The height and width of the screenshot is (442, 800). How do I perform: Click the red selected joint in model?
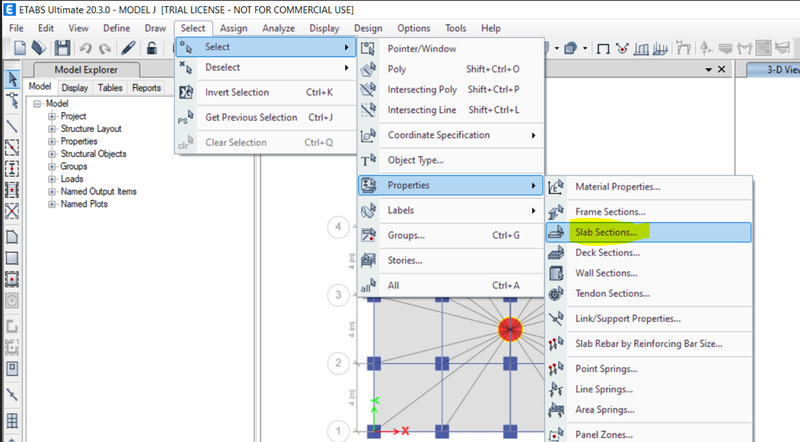(x=510, y=329)
